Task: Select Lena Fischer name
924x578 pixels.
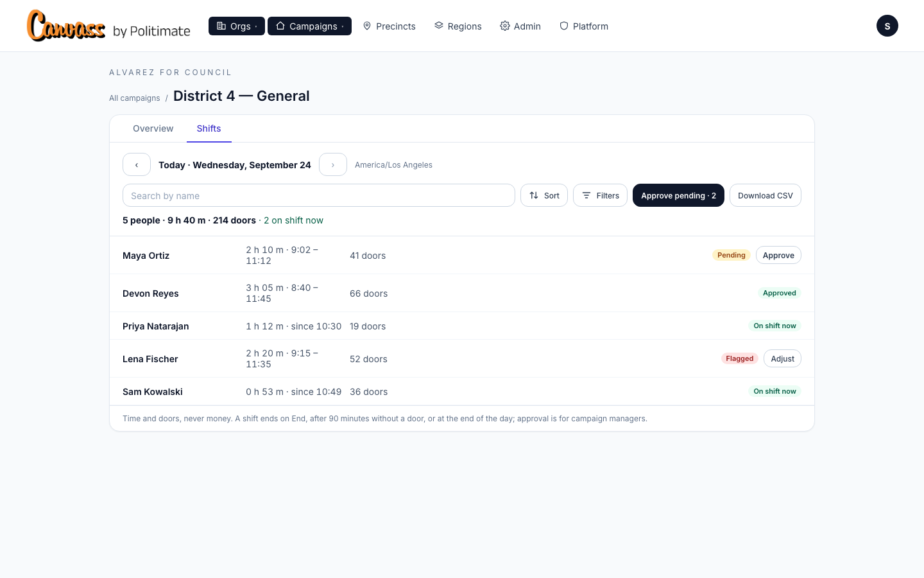Action: tap(150, 359)
